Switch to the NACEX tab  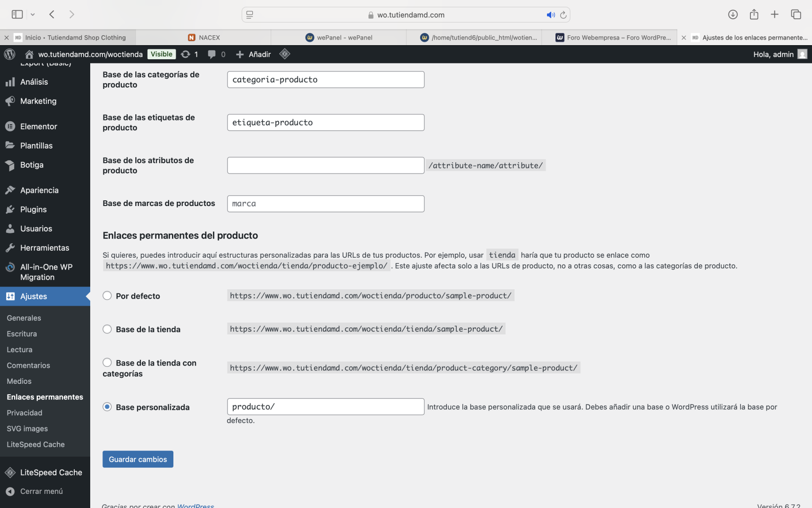(x=203, y=38)
